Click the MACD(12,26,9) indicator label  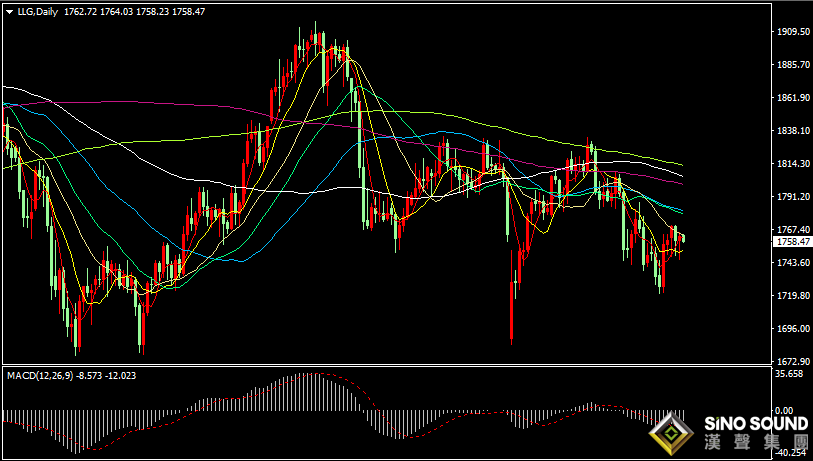tap(40, 375)
